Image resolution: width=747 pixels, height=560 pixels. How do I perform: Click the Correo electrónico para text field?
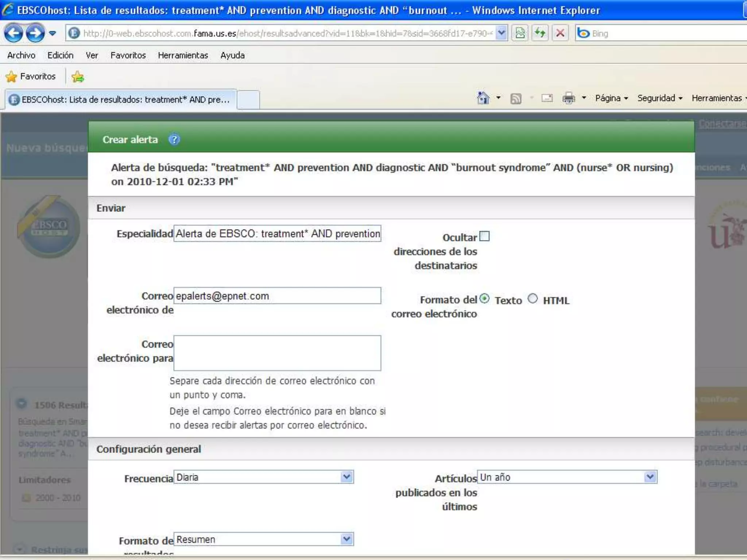tap(277, 353)
